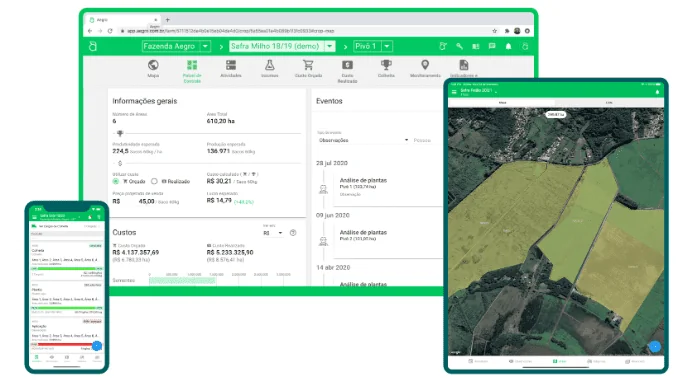Click the notification bell in desktop header

coord(508,46)
